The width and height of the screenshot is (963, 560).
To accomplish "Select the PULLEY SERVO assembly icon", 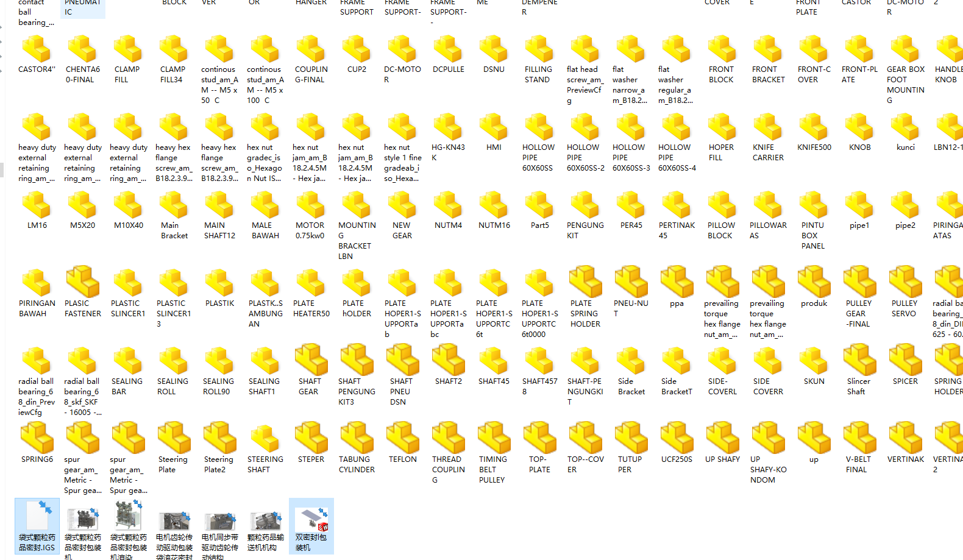I will pos(905,282).
